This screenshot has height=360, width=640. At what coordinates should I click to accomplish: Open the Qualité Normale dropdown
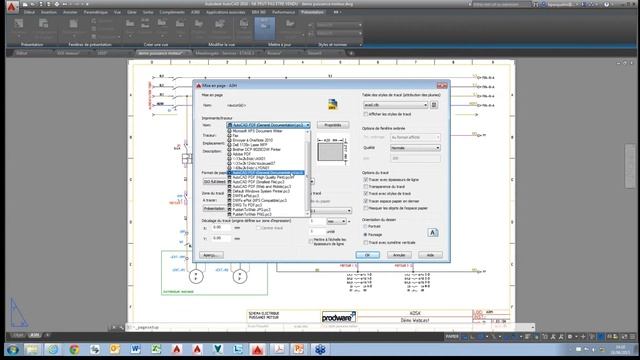tap(415, 148)
